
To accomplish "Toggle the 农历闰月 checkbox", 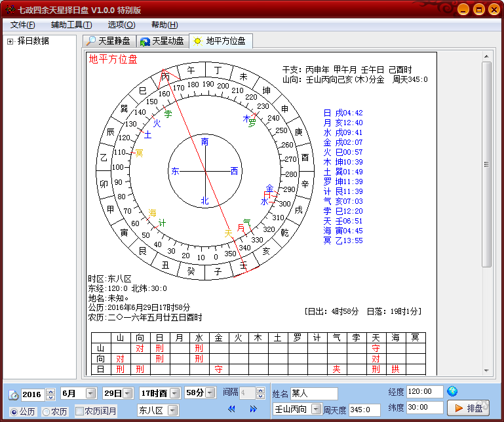I will coord(79,411).
